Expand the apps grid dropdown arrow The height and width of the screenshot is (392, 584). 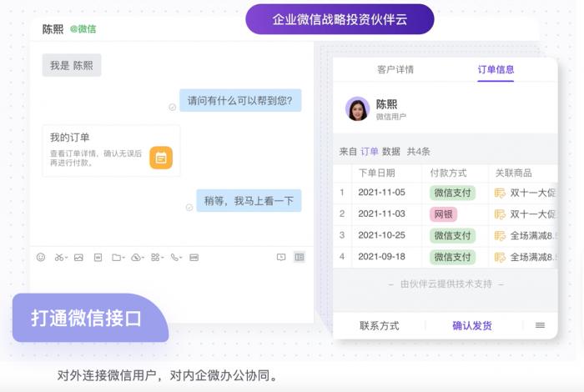click(x=162, y=258)
